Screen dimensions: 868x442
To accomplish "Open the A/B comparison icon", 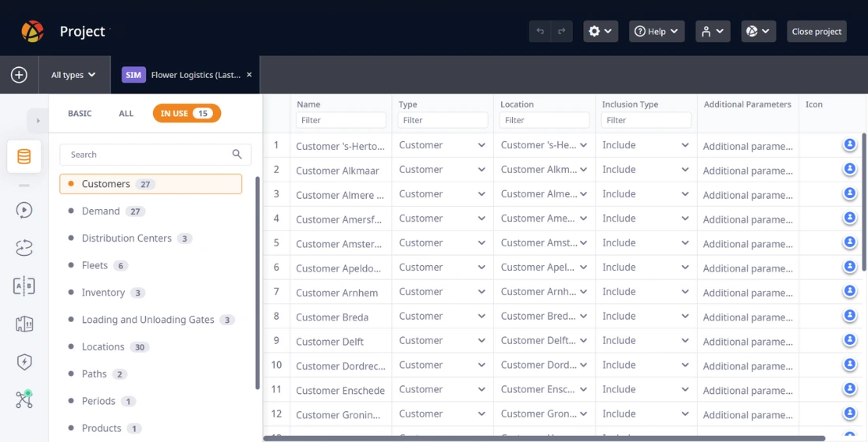I will [x=24, y=287].
